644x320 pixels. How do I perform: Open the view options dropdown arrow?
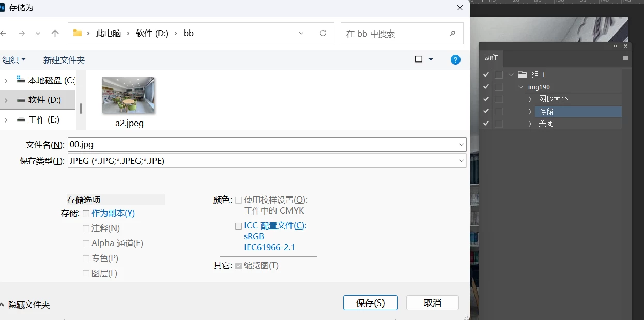pos(431,60)
